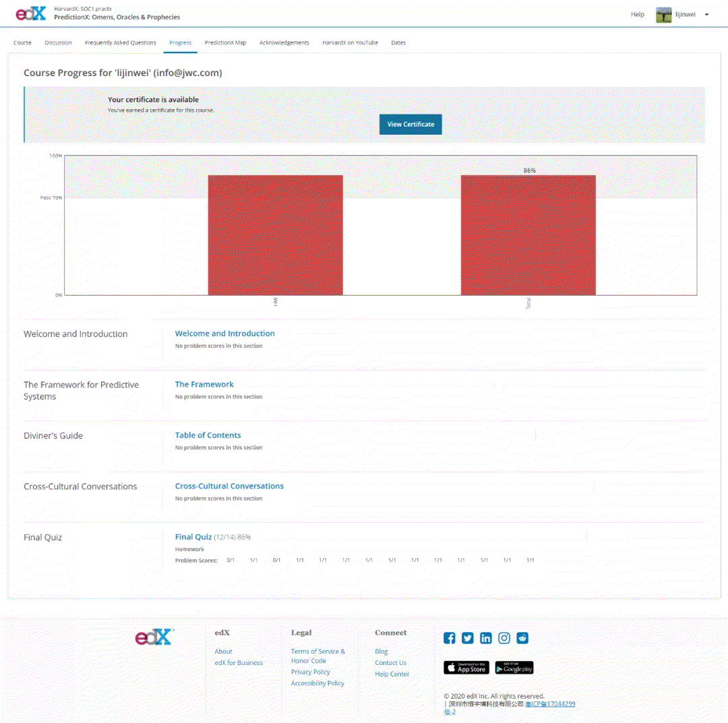
Task: Open the Final Quiz link
Action: pyautogui.click(x=193, y=537)
